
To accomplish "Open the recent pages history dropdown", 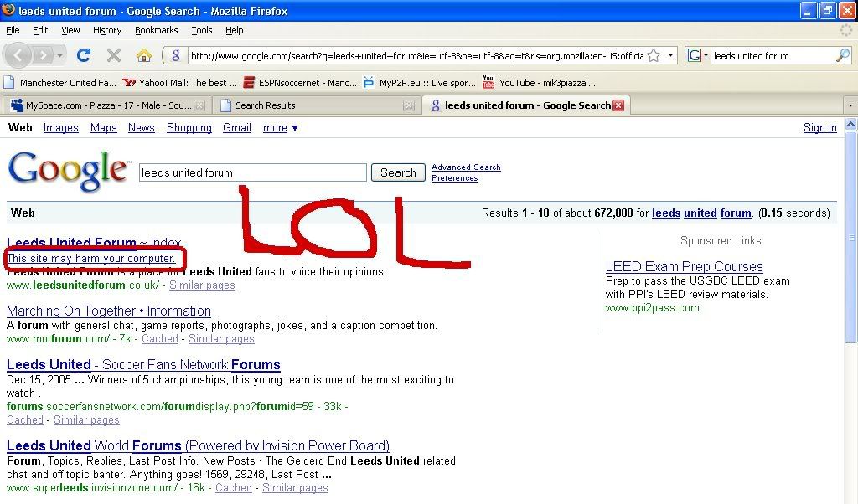I will (59, 55).
